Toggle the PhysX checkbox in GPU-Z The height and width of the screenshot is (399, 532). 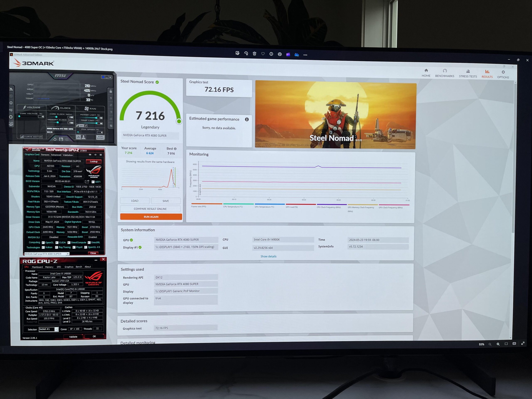tap(74, 247)
